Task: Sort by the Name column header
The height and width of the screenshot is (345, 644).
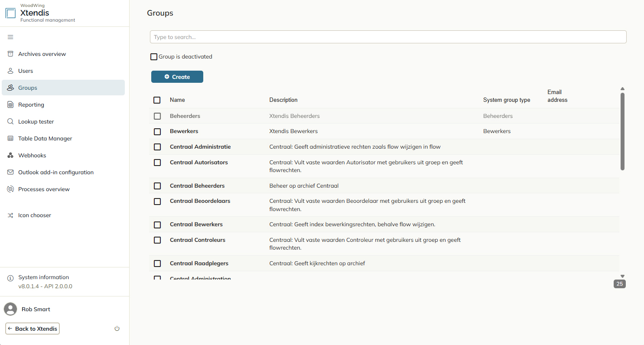Action: click(x=177, y=100)
